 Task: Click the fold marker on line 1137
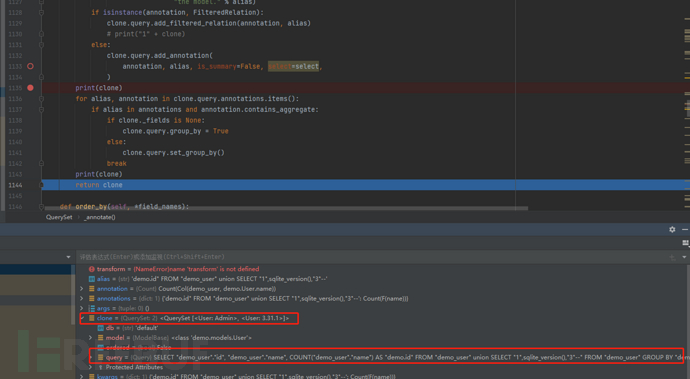(41, 109)
